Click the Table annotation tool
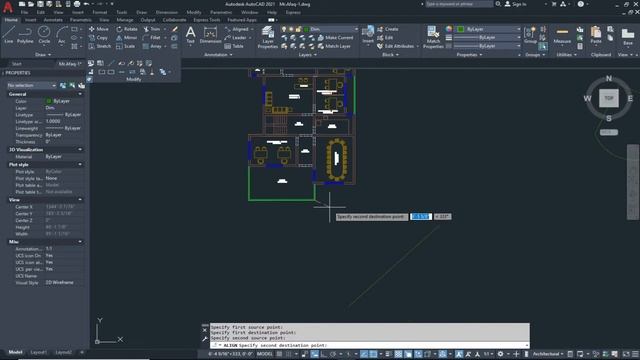This screenshot has width=640, height=360. coord(234,46)
